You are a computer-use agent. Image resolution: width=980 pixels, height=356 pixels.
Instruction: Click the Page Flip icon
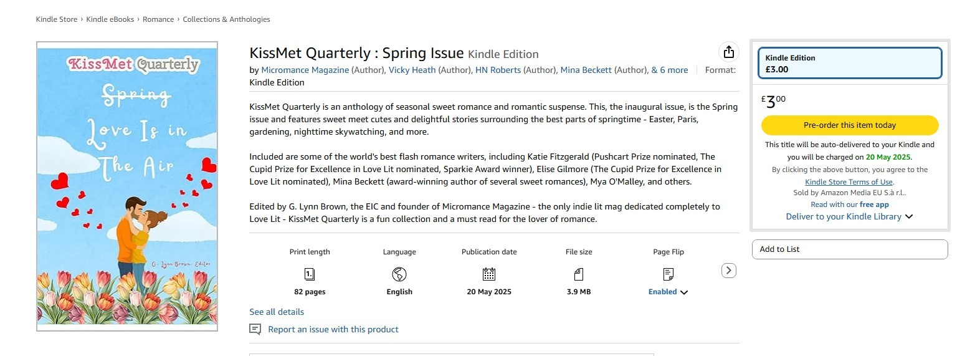668,274
